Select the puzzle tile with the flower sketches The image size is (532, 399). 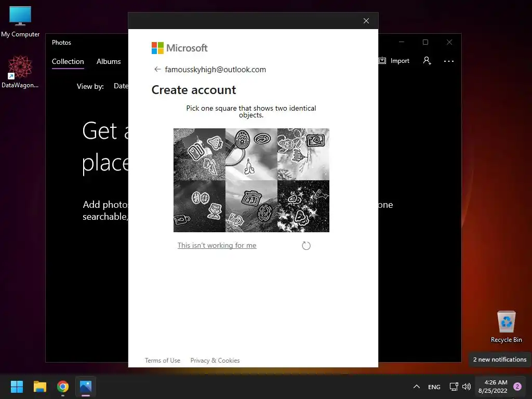[x=303, y=154]
